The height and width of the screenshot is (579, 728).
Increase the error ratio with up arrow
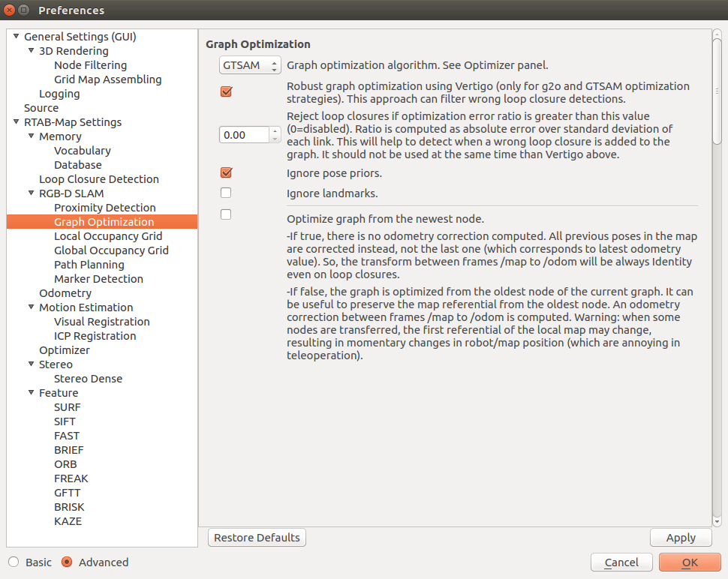[x=275, y=131]
